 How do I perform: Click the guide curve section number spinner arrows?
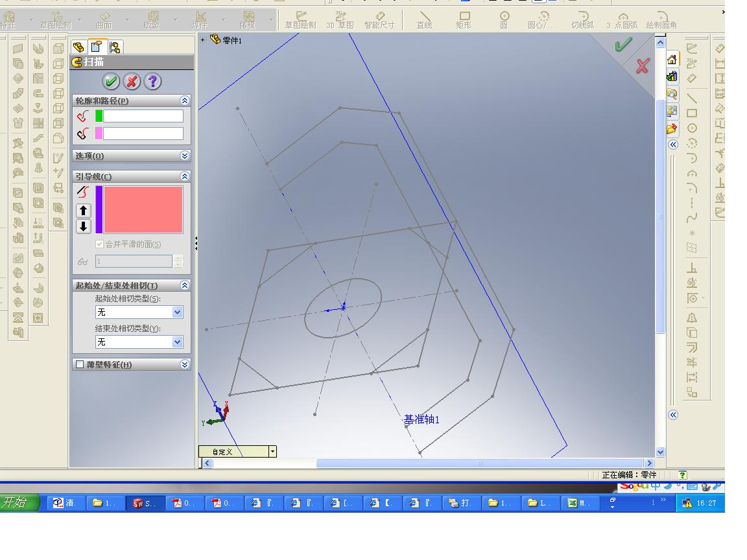click(178, 261)
